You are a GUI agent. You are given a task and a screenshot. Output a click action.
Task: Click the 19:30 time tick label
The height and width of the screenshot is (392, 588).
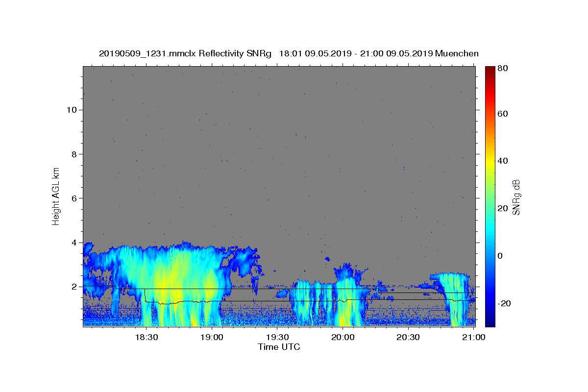click(x=277, y=337)
